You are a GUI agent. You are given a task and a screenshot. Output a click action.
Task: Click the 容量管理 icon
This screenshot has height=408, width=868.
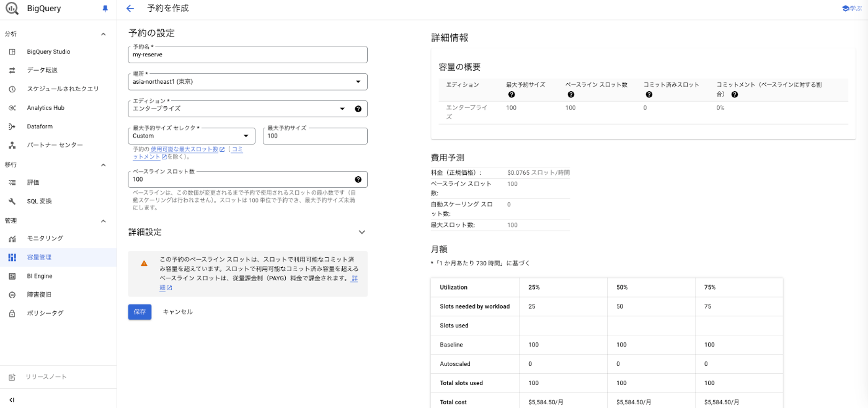pyautogui.click(x=12, y=257)
